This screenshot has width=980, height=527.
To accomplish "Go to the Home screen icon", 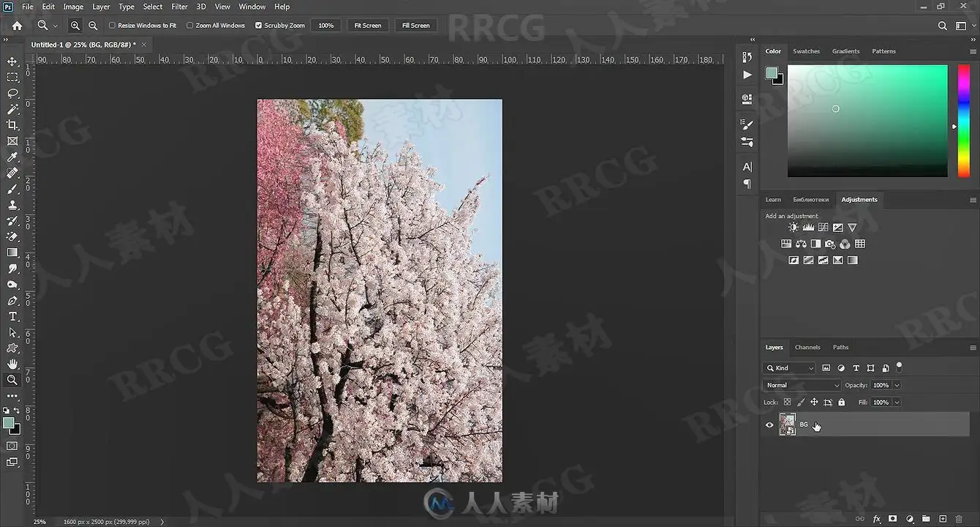I will point(17,26).
